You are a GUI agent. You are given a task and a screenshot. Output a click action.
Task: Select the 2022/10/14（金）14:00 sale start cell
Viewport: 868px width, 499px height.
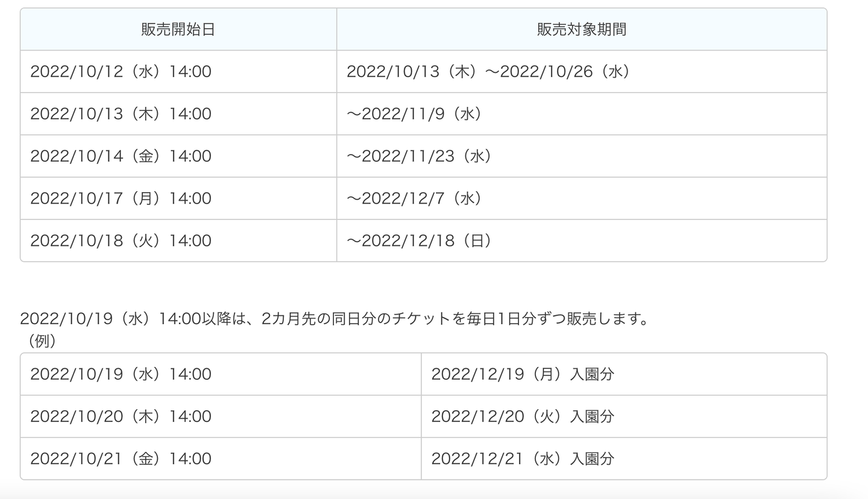(x=121, y=156)
